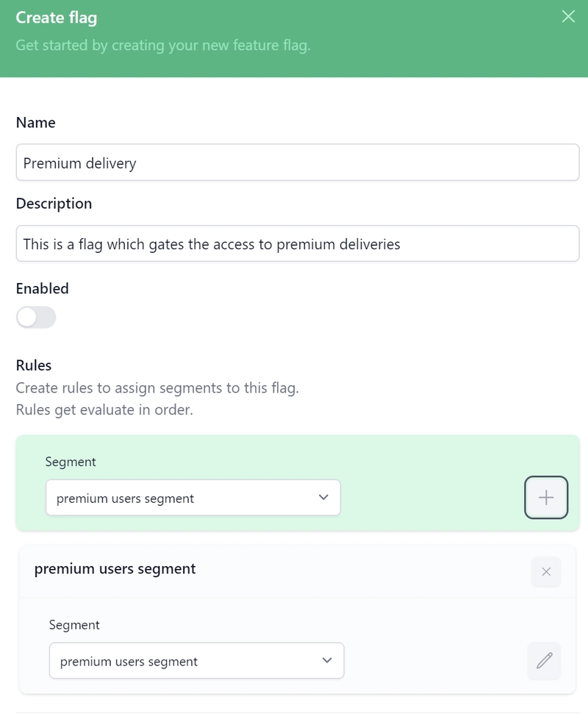Click the 'Get started by creating' subtitle

point(163,45)
